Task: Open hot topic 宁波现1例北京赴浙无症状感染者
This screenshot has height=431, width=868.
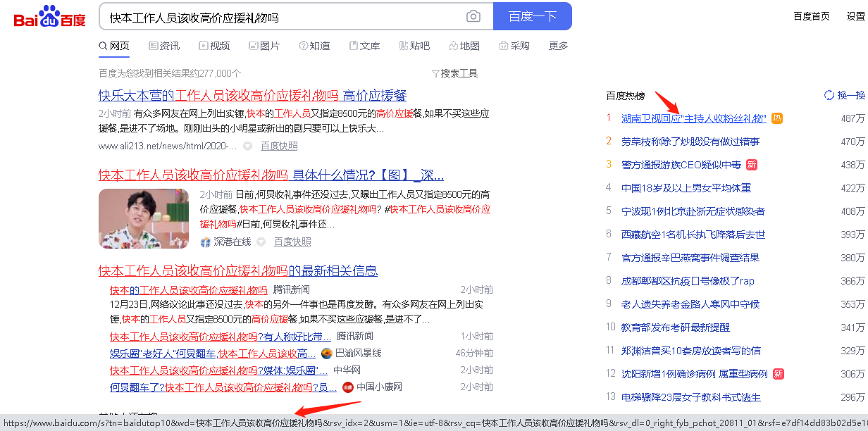Action: click(693, 211)
